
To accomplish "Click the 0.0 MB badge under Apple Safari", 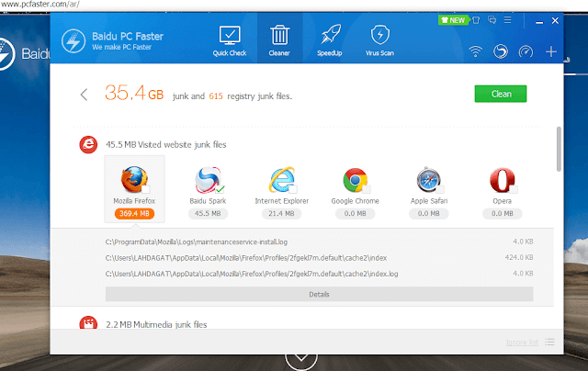I will pyautogui.click(x=429, y=214).
